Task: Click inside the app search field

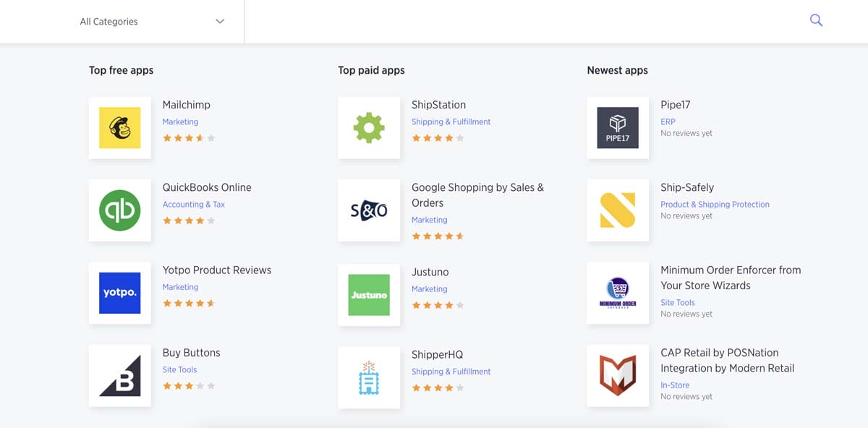Action: click(521, 22)
